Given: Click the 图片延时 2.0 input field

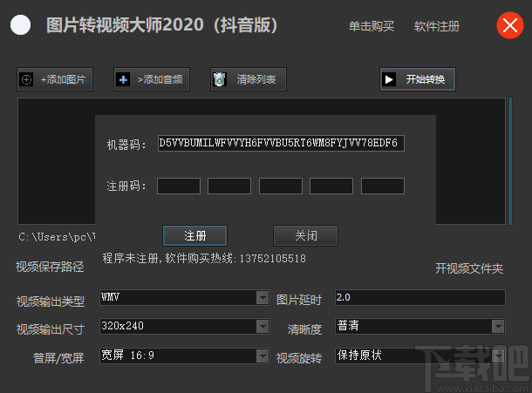Looking at the screenshot, I should coord(420,298).
